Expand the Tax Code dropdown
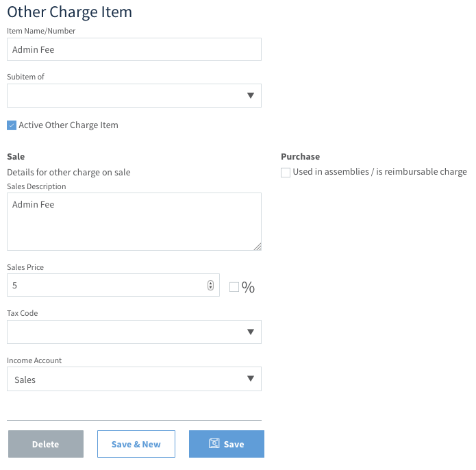 (x=134, y=332)
